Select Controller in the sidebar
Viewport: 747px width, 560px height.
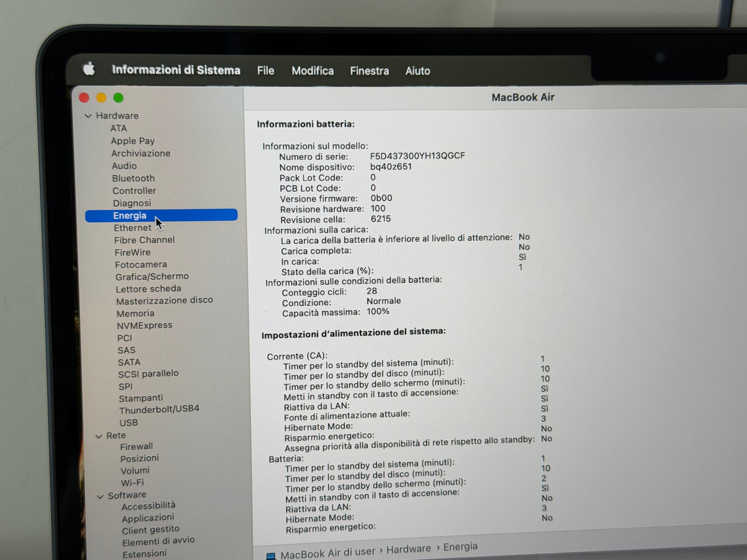pyautogui.click(x=134, y=191)
